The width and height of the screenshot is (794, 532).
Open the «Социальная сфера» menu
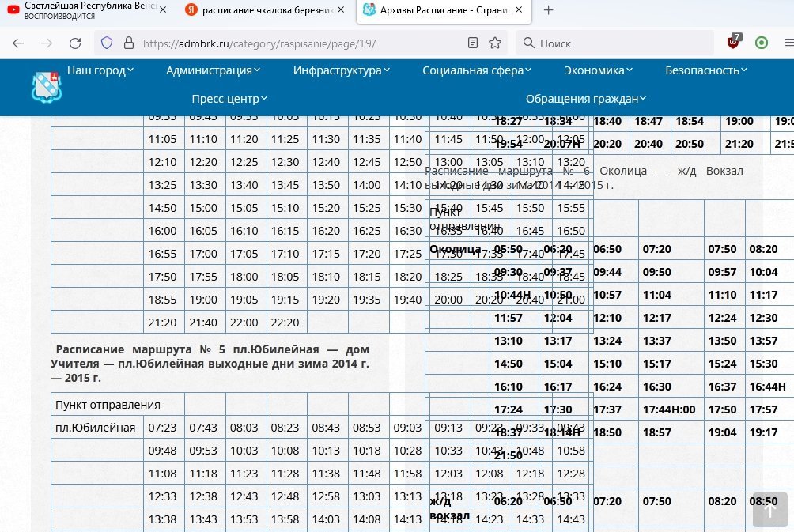[x=477, y=70]
